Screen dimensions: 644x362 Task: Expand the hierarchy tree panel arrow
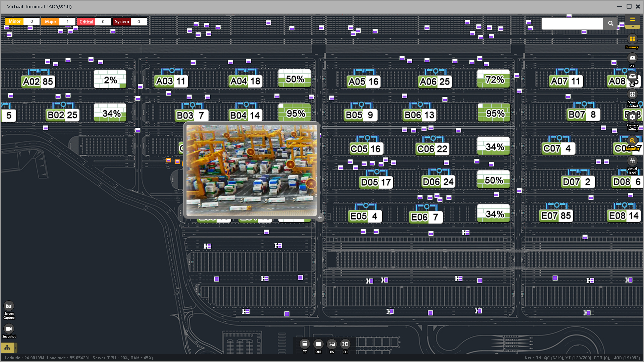pyautogui.click(x=15, y=348)
